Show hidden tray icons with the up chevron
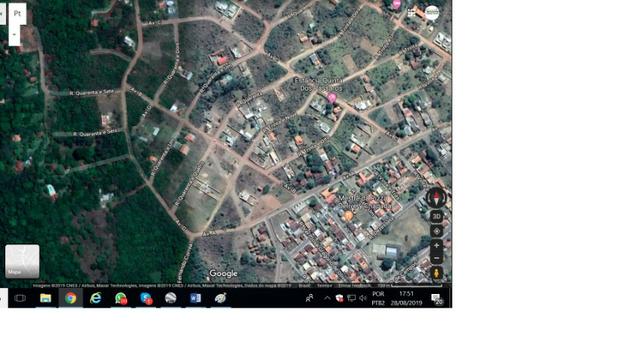Screen dimensions: 640x360 (327, 298)
